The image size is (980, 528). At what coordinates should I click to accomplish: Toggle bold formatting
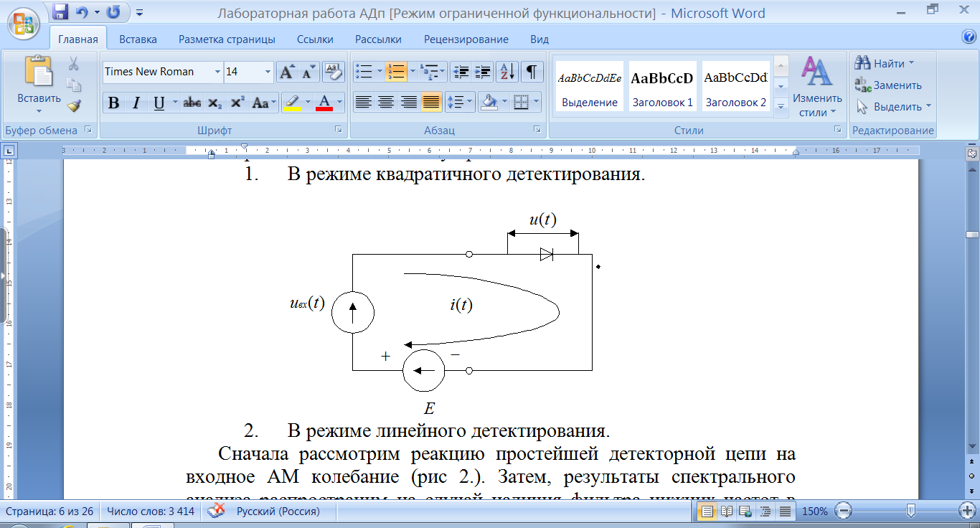point(113,103)
